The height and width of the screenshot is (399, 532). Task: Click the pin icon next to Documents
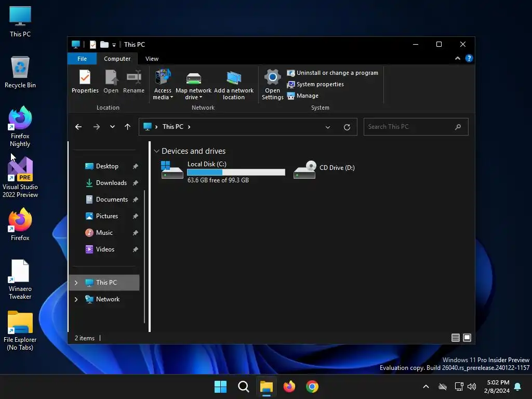(136, 199)
